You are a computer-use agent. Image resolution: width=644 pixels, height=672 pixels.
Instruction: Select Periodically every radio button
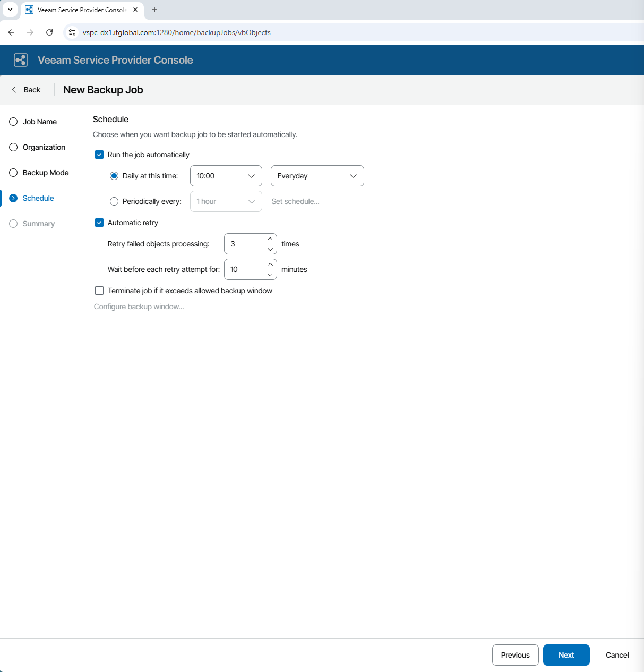114,201
